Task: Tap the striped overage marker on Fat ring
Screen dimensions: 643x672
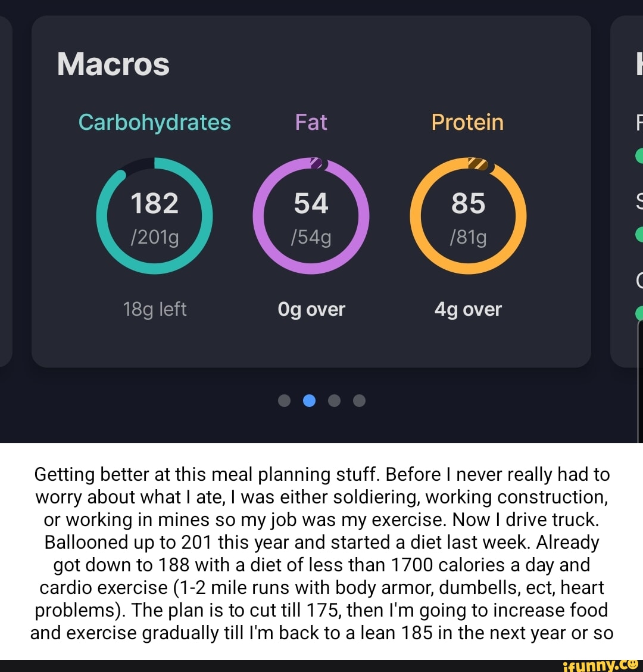Action: click(x=317, y=163)
